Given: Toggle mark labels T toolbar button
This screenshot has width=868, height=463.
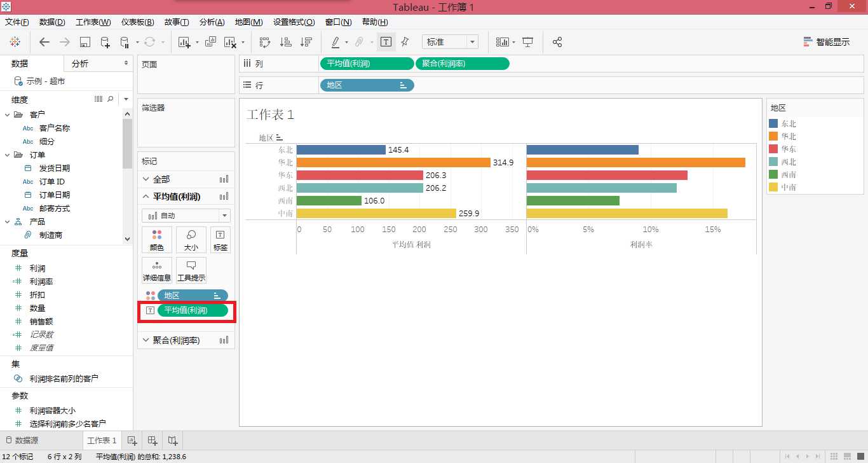Looking at the screenshot, I should tap(386, 42).
